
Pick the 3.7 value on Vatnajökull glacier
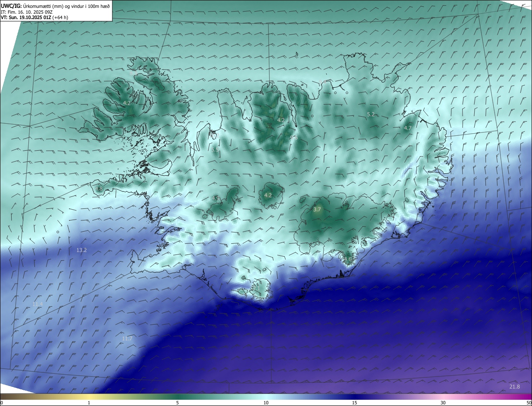click(x=317, y=210)
